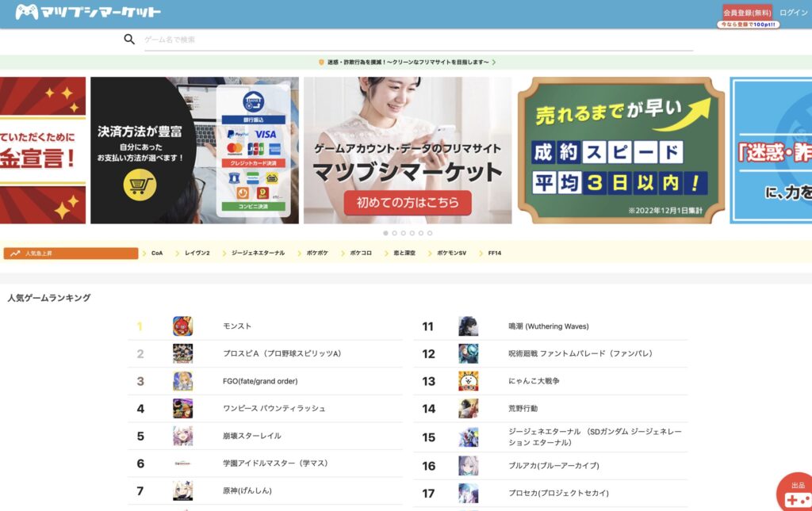Open the 金宣言 red banner

(43, 151)
